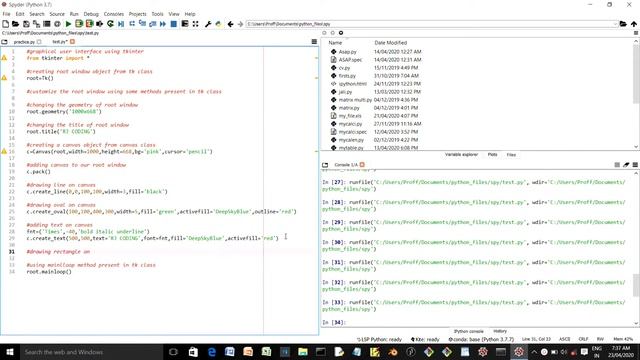
Task: Open the File menu
Action: pos(7,14)
